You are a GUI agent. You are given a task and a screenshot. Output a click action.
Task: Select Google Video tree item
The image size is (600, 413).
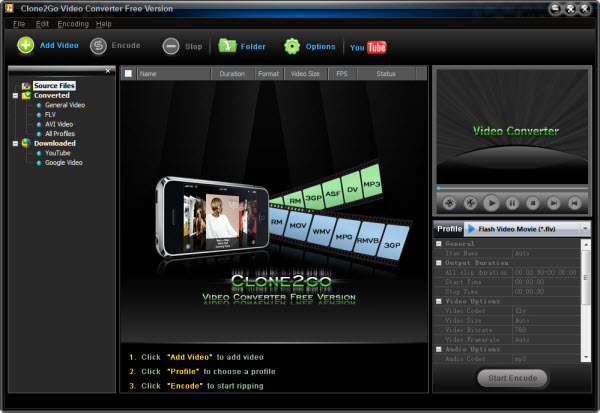[64, 162]
